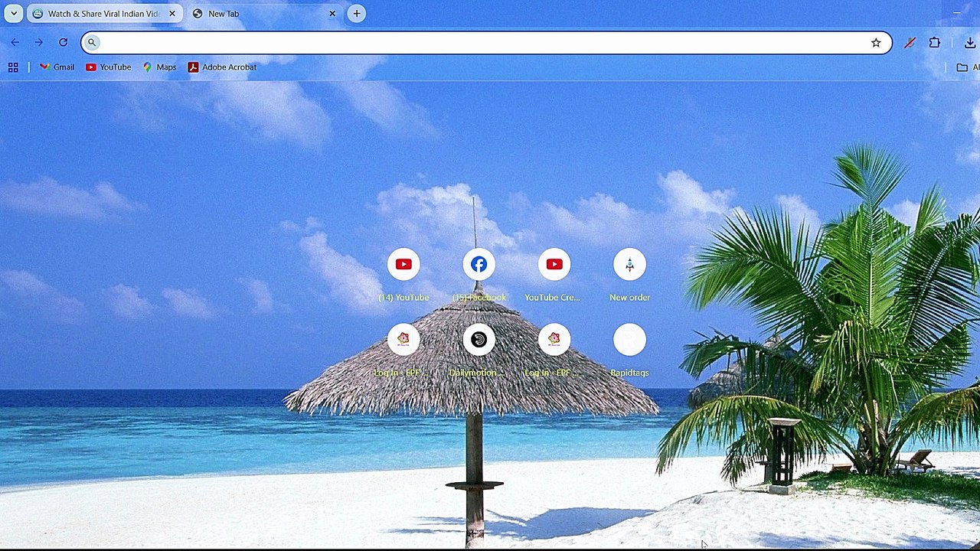980x551 pixels.
Task: Click the search magnifier icon in the address bar
Action: tap(92, 43)
